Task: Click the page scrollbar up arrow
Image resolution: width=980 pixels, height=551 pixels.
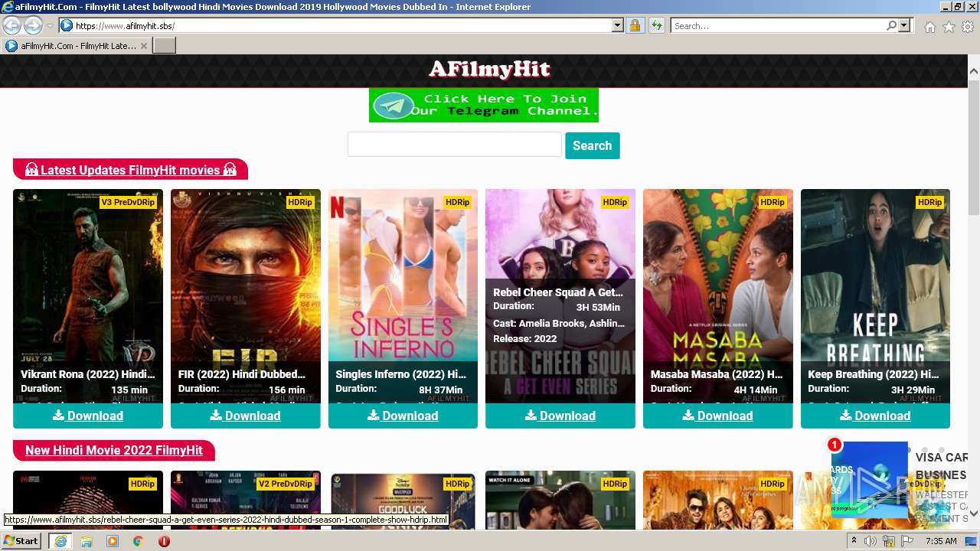Action: [974, 71]
